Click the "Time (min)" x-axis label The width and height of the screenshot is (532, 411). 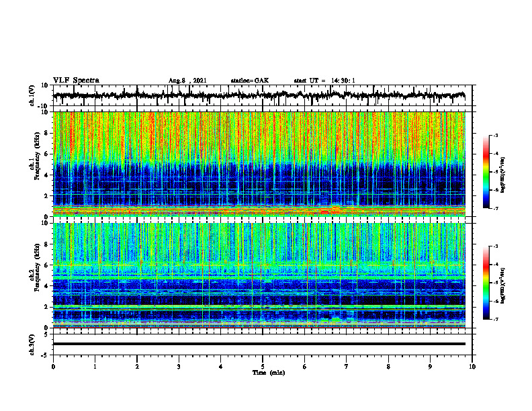pos(269,373)
